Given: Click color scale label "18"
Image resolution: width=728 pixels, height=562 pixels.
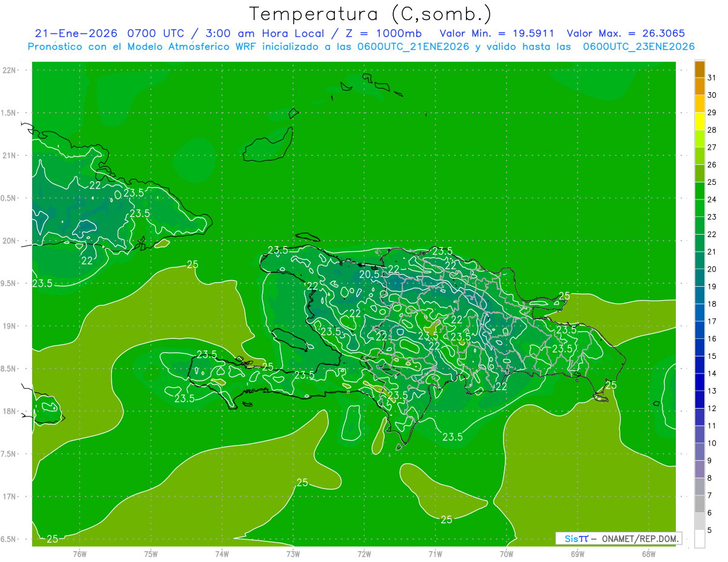Looking at the screenshot, I should click(x=712, y=304).
